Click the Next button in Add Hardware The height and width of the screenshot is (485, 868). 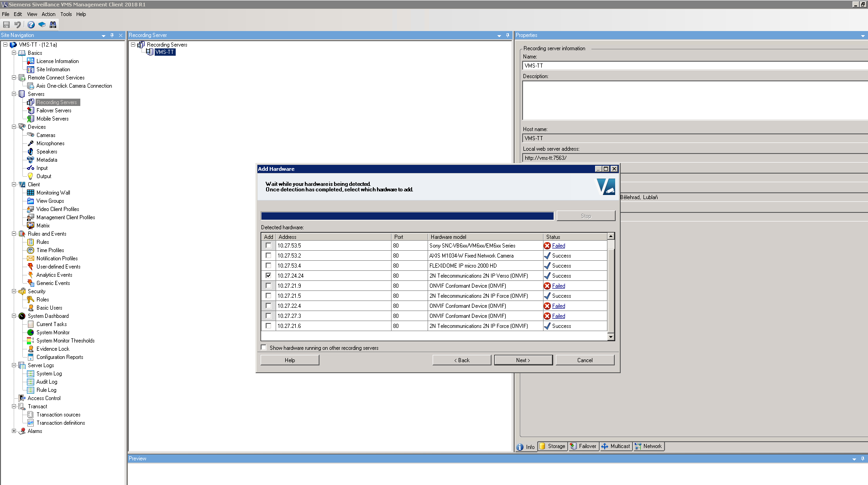(523, 360)
